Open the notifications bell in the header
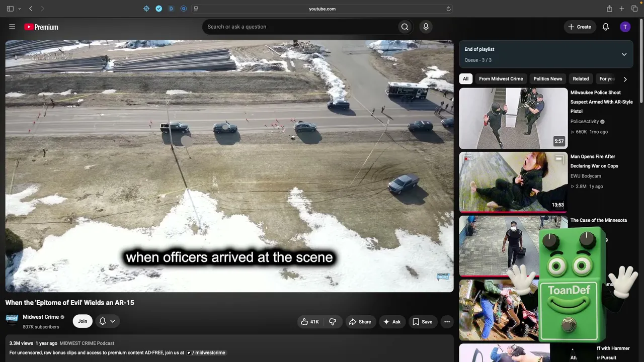This screenshot has width=644, height=362. pos(606,27)
